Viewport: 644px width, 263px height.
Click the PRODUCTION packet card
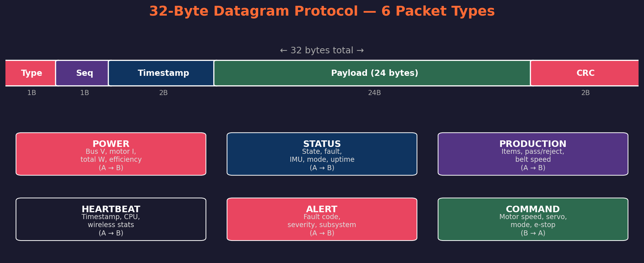pyautogui.click(x=533, y=154)
